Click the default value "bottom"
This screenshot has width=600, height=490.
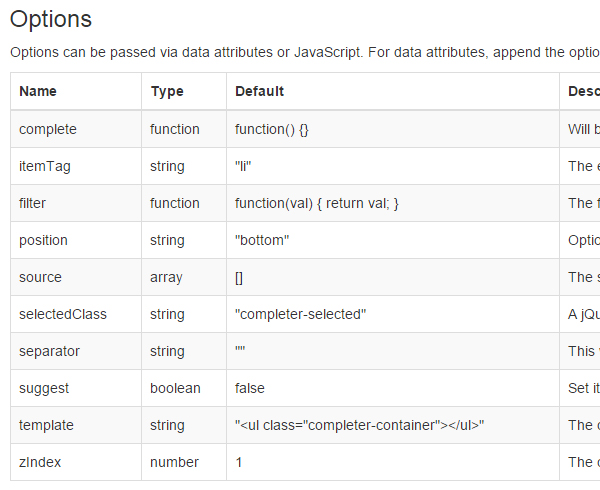[262, 240]
